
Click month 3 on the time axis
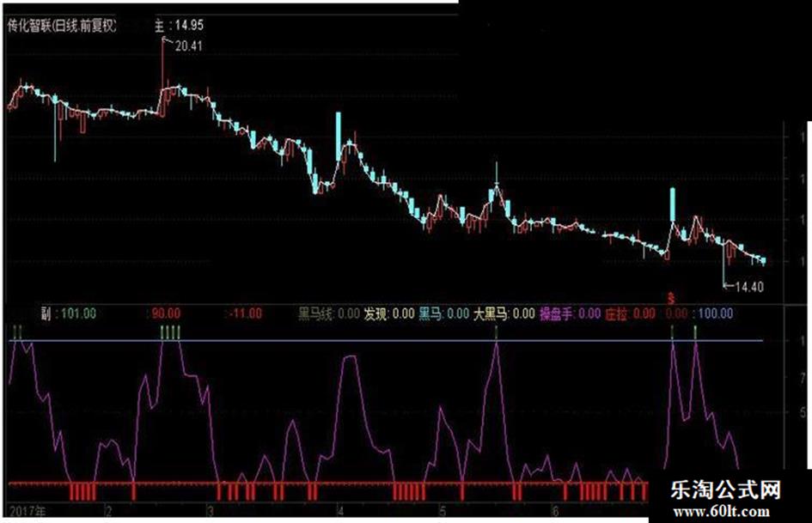(211, 511)
